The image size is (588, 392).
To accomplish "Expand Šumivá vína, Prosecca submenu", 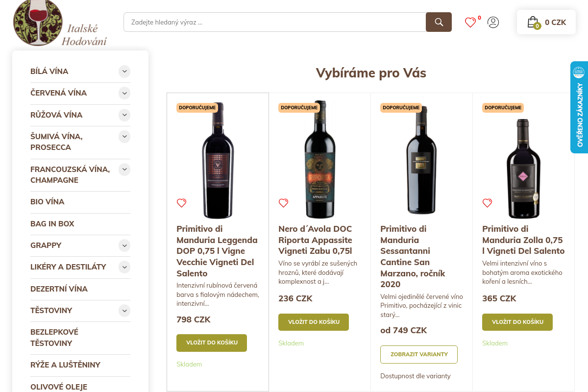I will click(x=124, y=137).
